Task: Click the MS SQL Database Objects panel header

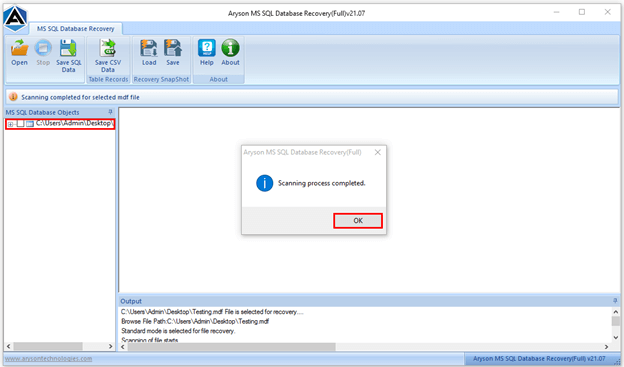Action: [x=60, y=112]
